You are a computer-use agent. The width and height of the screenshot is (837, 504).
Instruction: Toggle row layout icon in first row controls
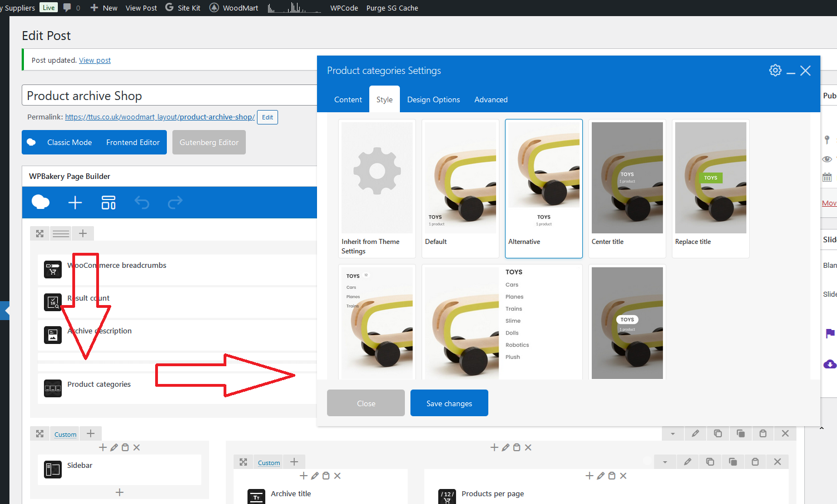(61, 233)
